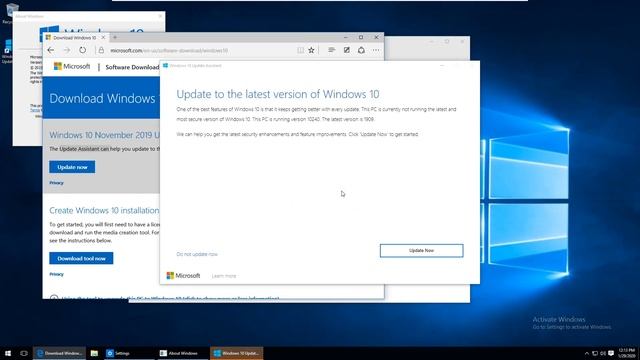Open File Explorer from the taskbar
The width and height of the screenshot is (640, 360).
point(94,353)
